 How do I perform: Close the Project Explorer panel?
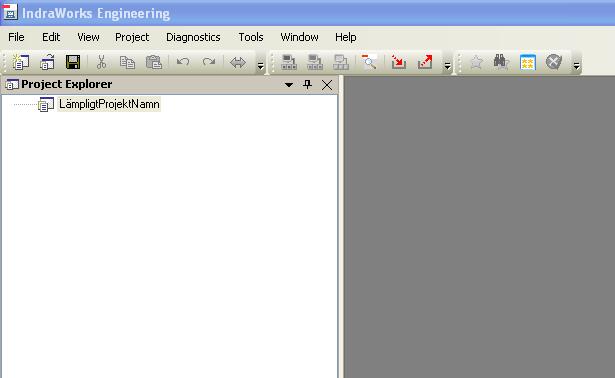click(x=327, y=85)
